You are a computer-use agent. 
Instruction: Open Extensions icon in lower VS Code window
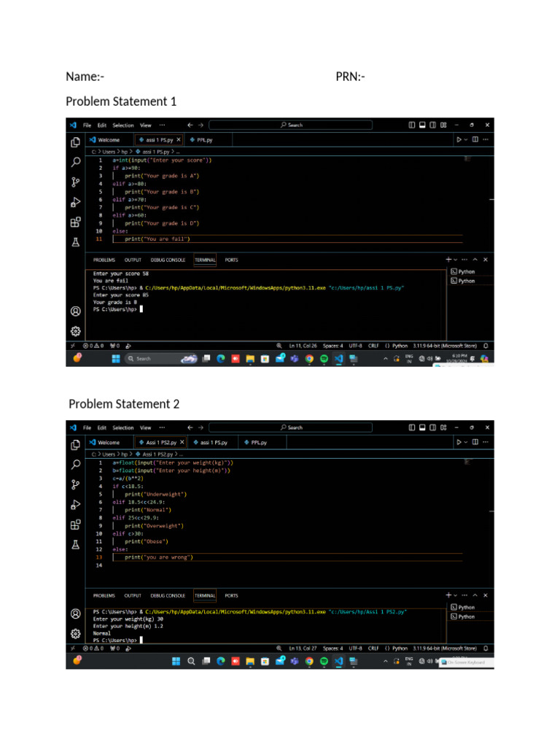tap(75, 525)
